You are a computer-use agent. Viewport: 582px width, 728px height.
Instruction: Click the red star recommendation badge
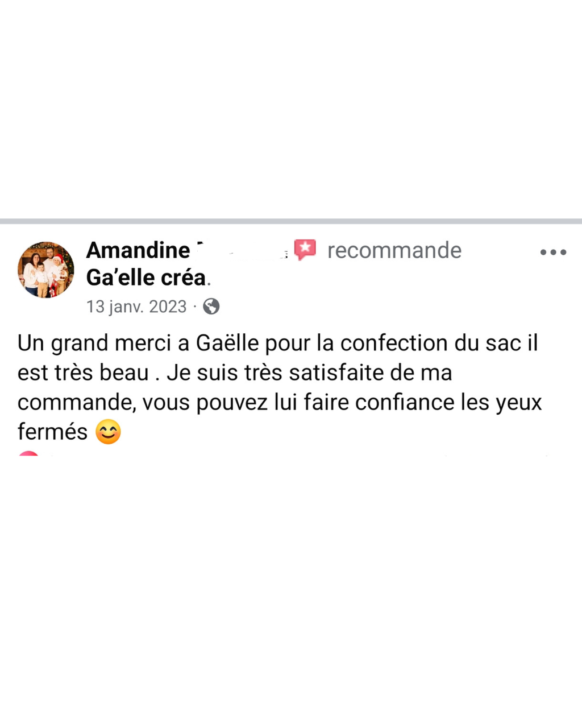[x=305, y=250]
